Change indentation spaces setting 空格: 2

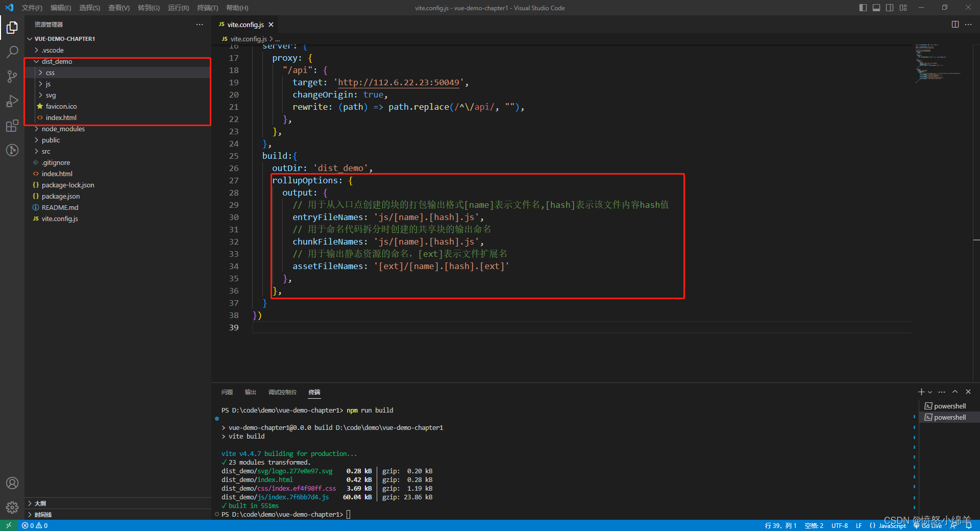pos(814,525)
